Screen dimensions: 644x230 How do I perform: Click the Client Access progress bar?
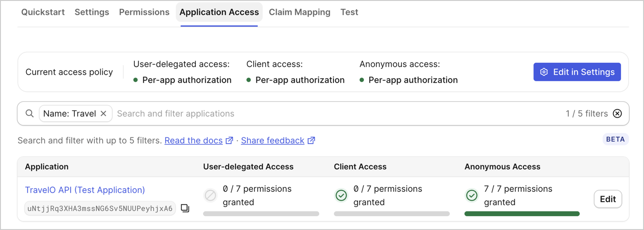click(x=392, y=213)
